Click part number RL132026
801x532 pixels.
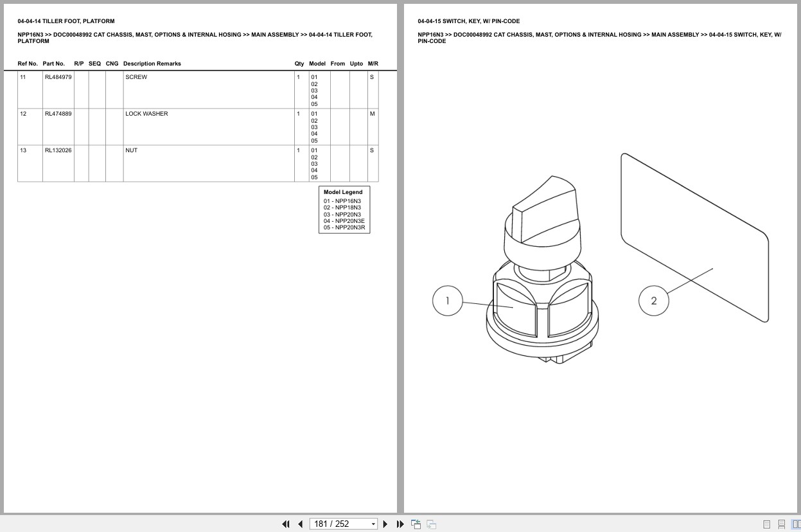tap(58, 150)
